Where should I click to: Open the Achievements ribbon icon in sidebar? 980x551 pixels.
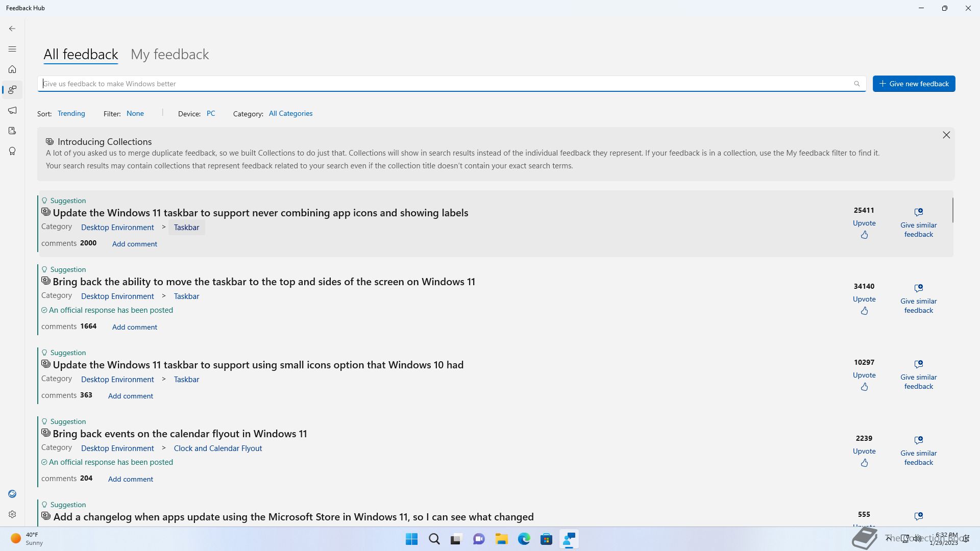point(12,151)
